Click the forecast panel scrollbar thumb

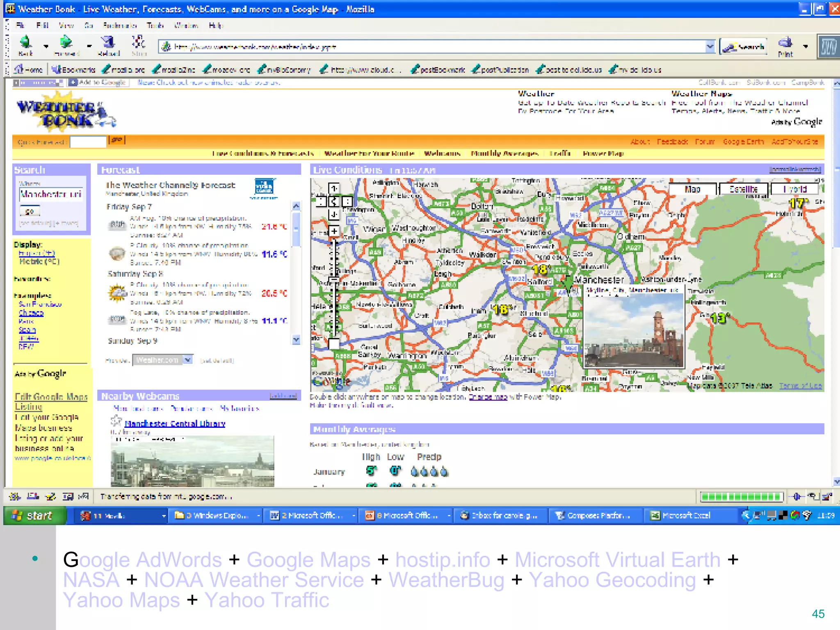click(x=296, y=229)
